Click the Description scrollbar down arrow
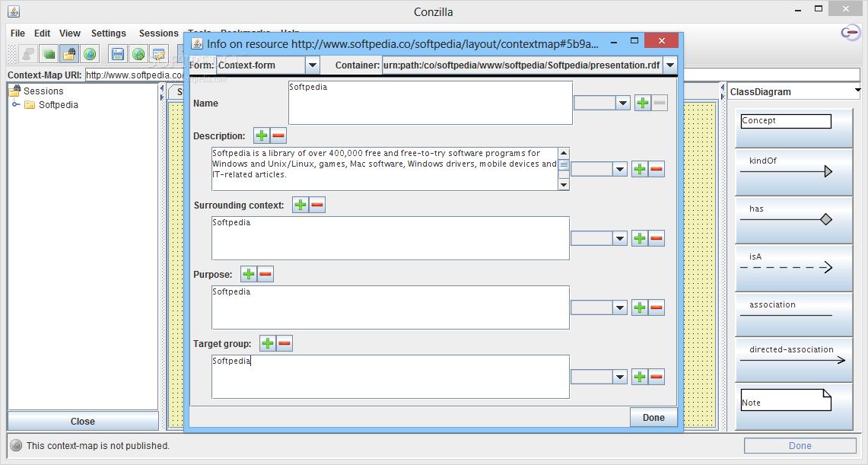The width and height of the screenshot is (868, 465). pyautogui.click(x=564, y=185)
